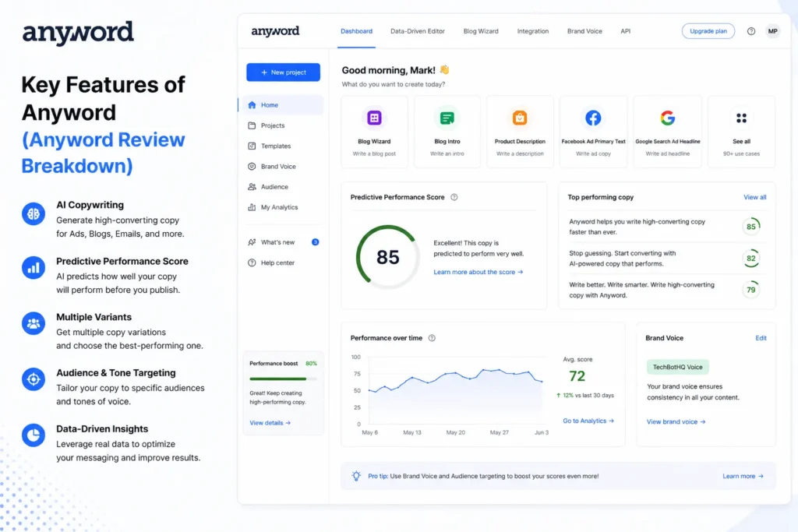Click the Home house icon in sidebar

252,105
